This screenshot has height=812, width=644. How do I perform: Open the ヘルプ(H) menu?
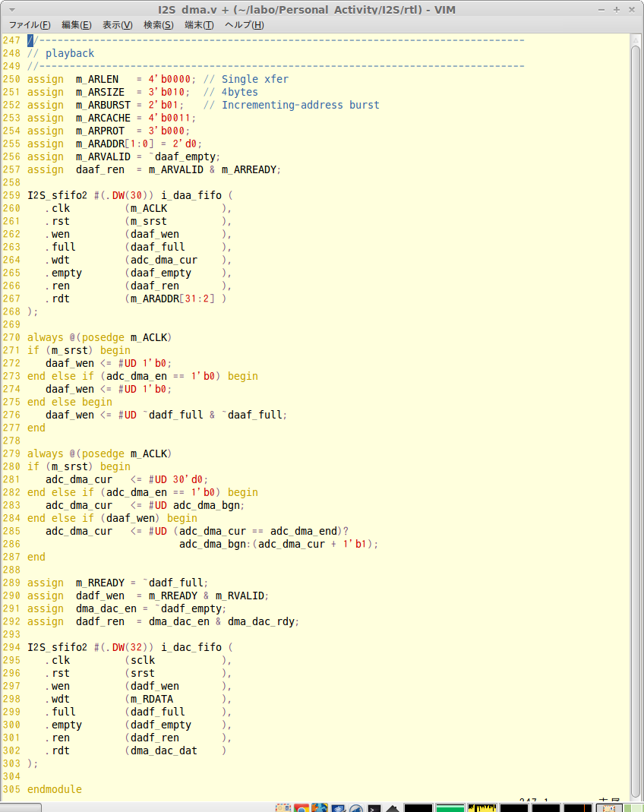click(x=243, y=24)
